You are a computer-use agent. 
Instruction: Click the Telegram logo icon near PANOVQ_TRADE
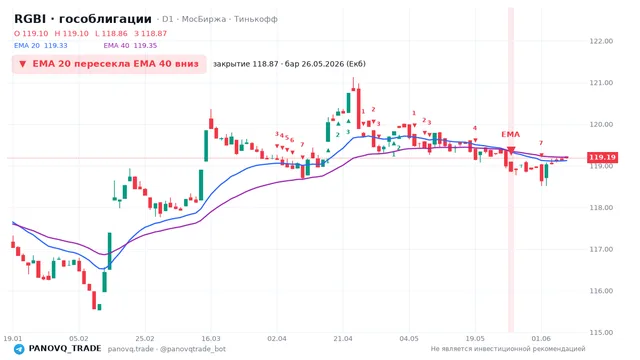19,349
